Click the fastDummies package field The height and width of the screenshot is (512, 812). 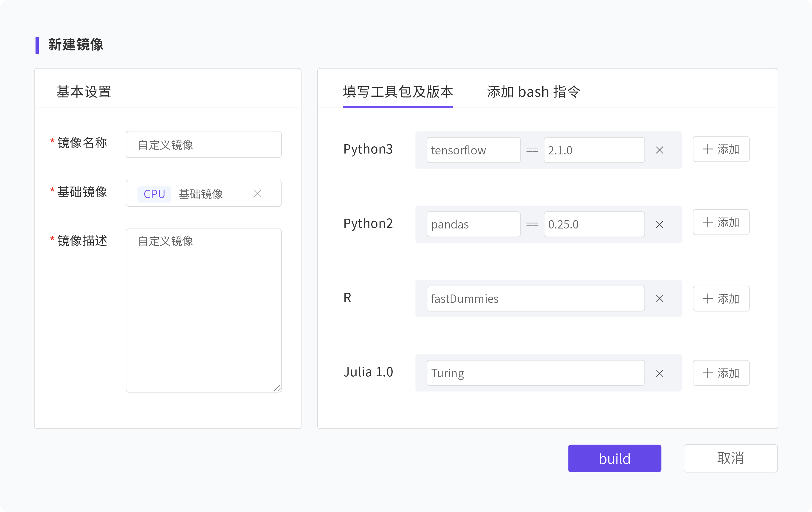535,298
